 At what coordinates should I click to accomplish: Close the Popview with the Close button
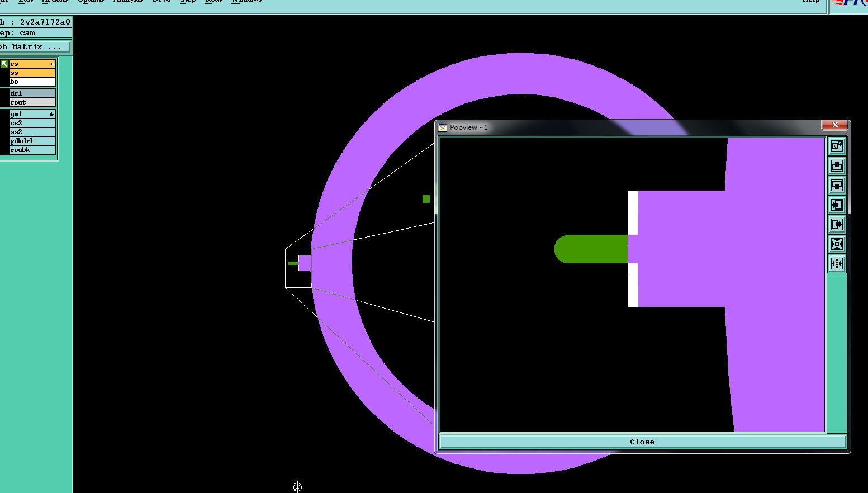[x=642, y=442]
